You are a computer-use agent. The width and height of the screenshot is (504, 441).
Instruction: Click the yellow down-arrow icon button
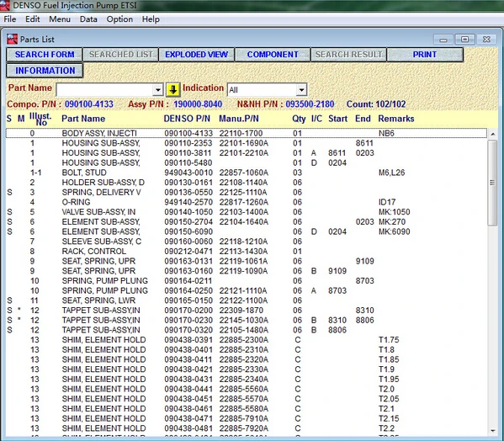click(x=173, y=90)
